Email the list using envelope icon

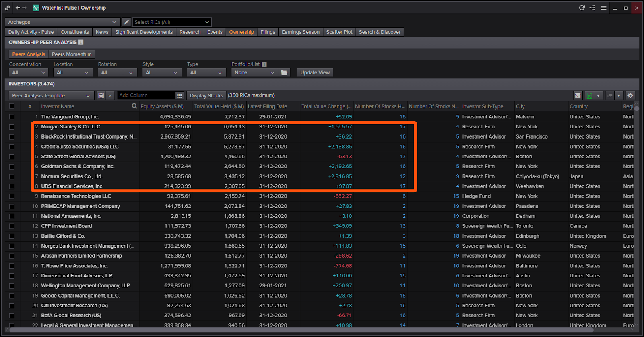point(578,95)
